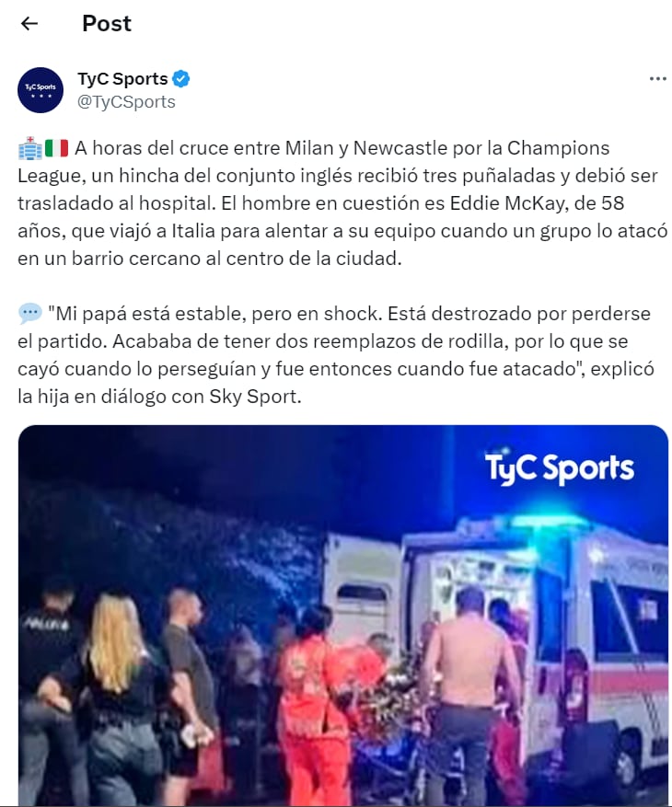Viewport: 672px width, 807px height.
Task: Click the blue verified badge
Action: tap(180, 79)
